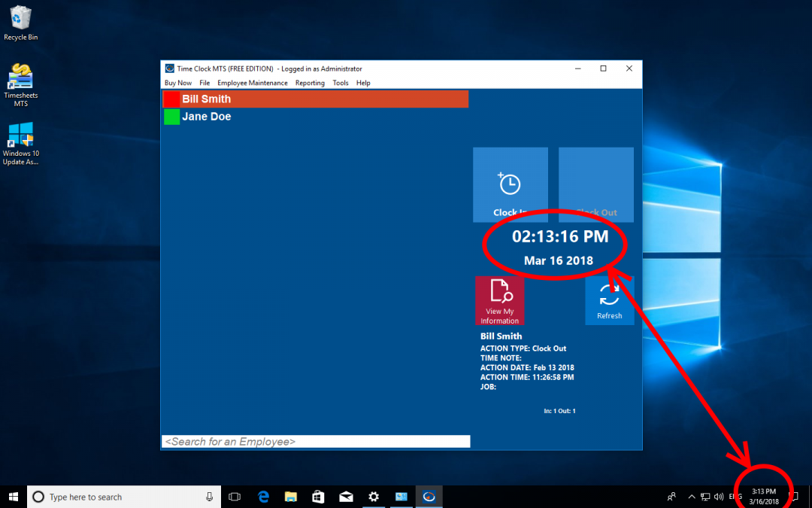Open the Recycle Bin desktop icon

tap(21, 23)
